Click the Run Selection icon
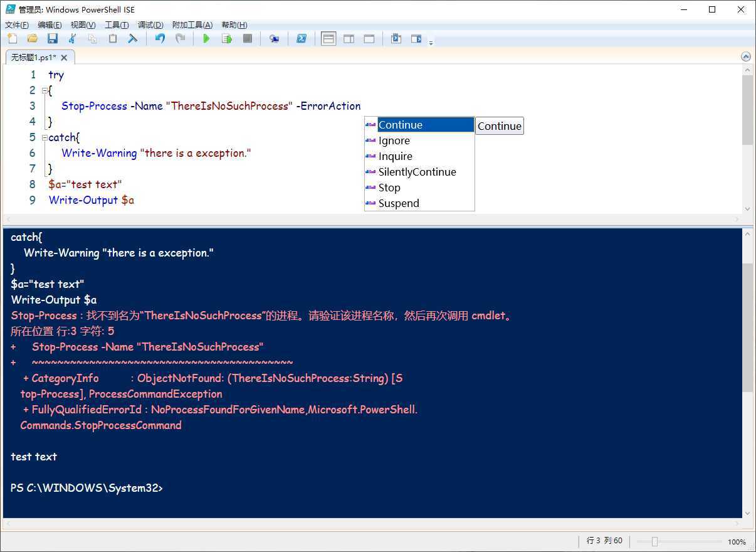This screenshot has height=552, width=756. point(227,39)
